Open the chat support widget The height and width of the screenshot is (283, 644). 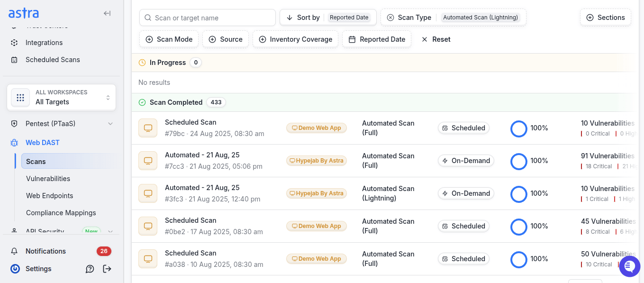(630, 266)
